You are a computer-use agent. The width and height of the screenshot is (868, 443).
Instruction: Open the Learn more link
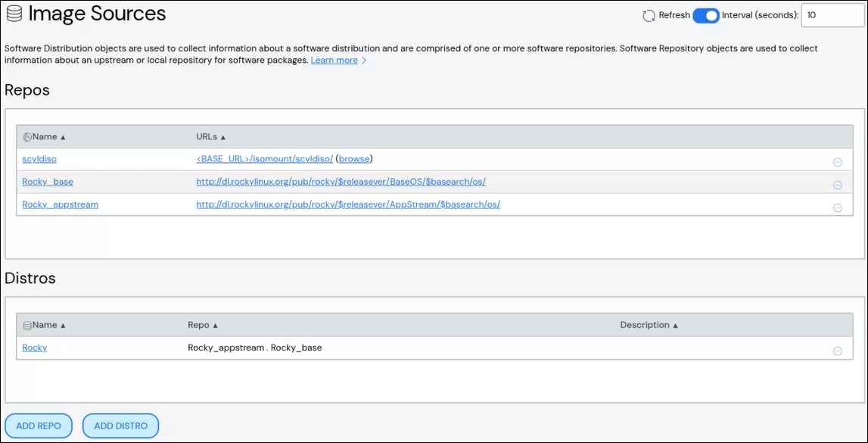point(334,60)
